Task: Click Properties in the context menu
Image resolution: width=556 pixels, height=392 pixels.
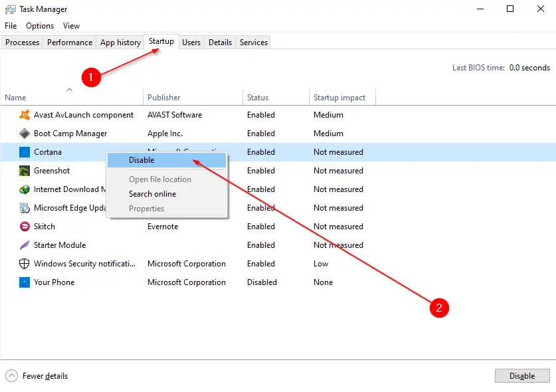Action: tap(167, 209)
